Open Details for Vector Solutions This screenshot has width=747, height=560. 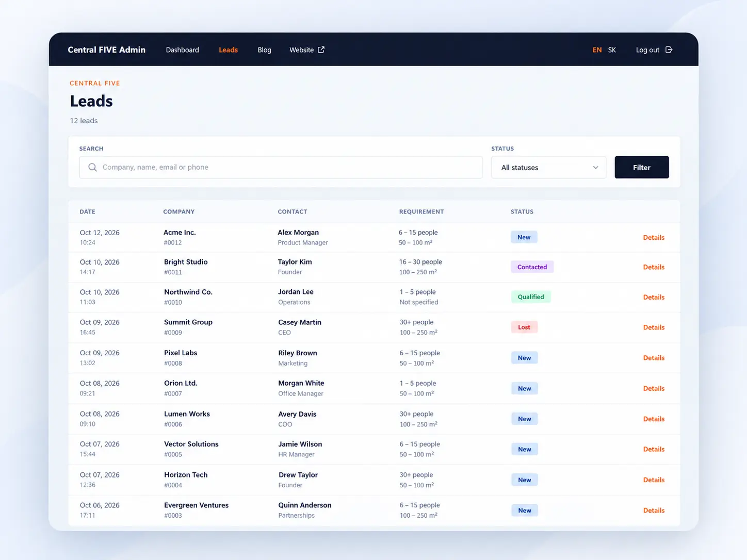(654, 449)
